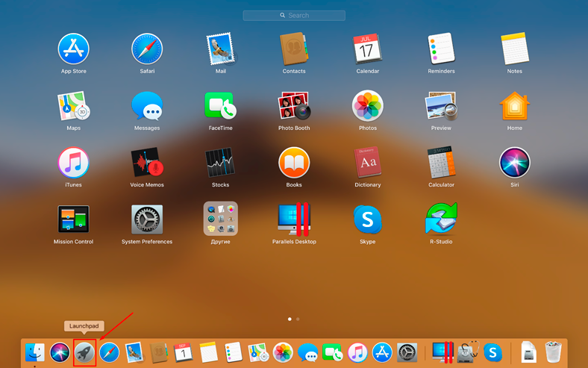The height and width of the screenshot is (368, 588).
Task: Open Parallels Desktop icon in the Dock
Action: coord(442,352)
